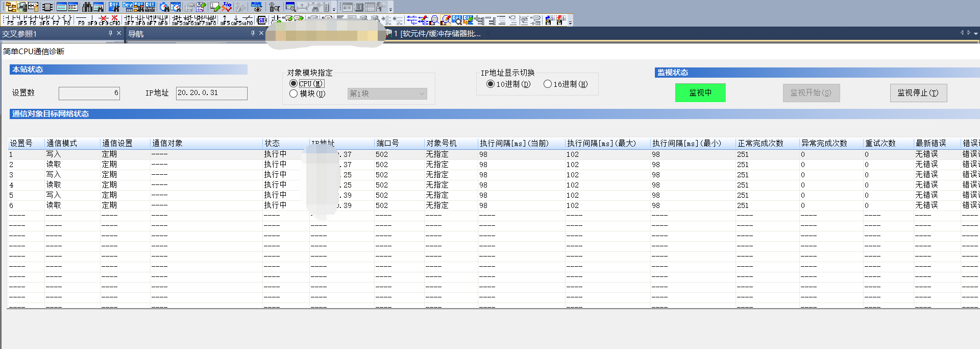Select the CPU(M) radio button

(293, 83)
